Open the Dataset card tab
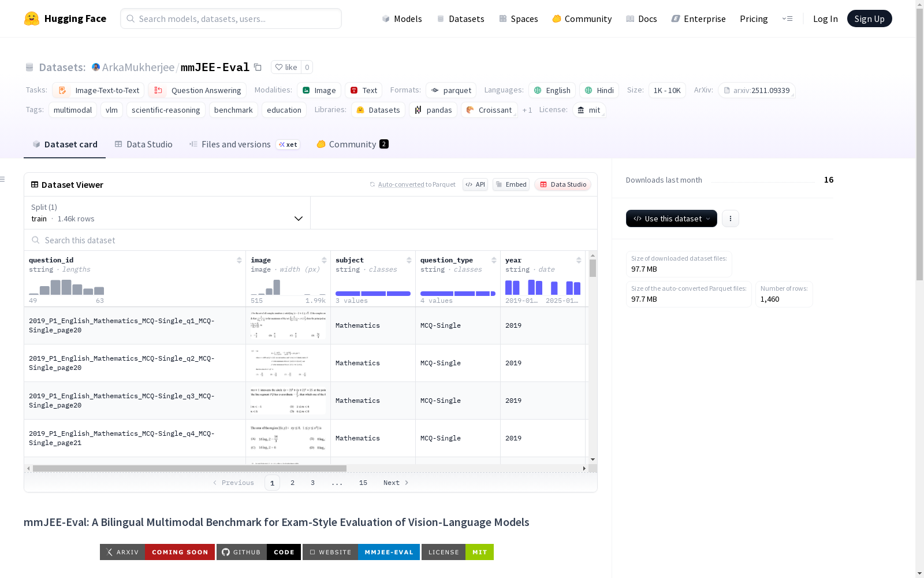This screenshot has height=578, width=924. click(65, 144)
